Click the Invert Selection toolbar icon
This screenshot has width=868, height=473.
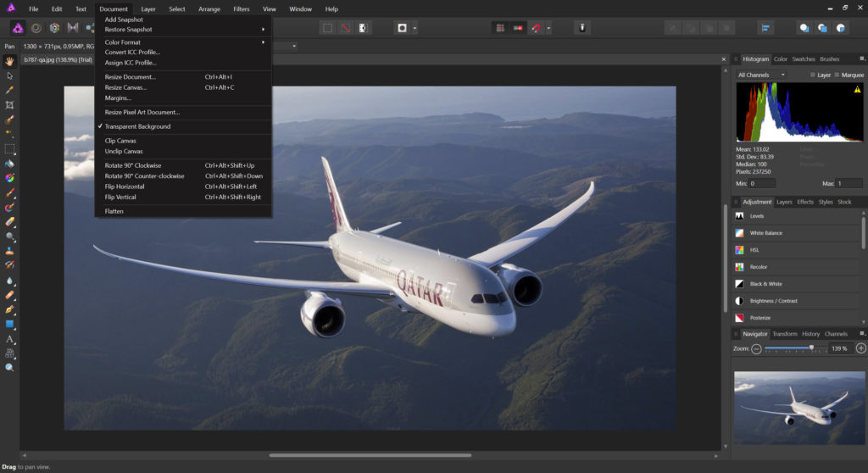(x=363, y=28)
